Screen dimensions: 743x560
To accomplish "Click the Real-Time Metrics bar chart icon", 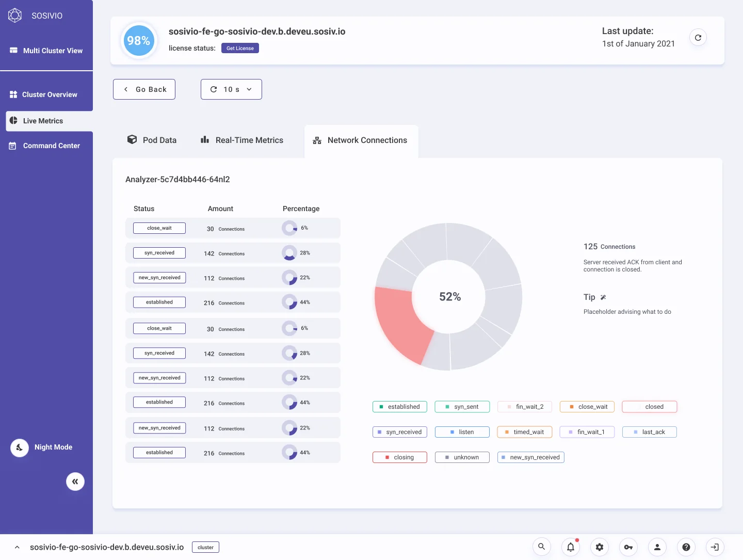I will [x=205, y=139].
